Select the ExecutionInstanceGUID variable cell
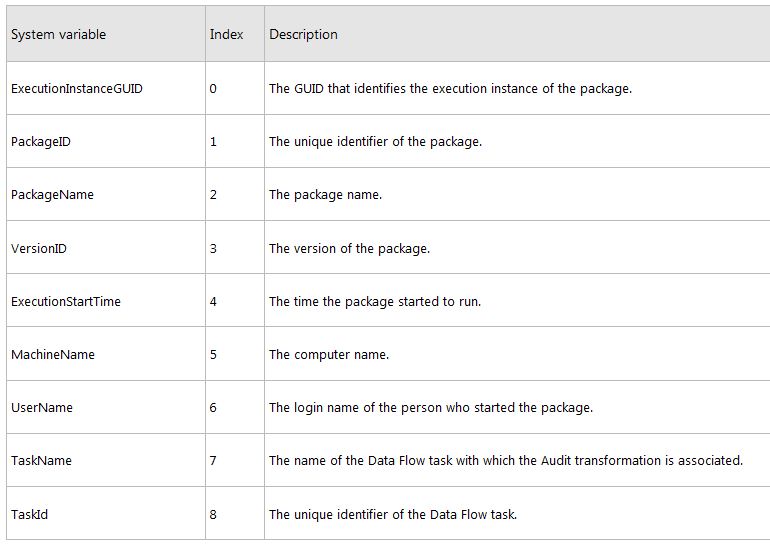This screenshot has width=770, height=545. pyautogui.click(x=77, y=89)
